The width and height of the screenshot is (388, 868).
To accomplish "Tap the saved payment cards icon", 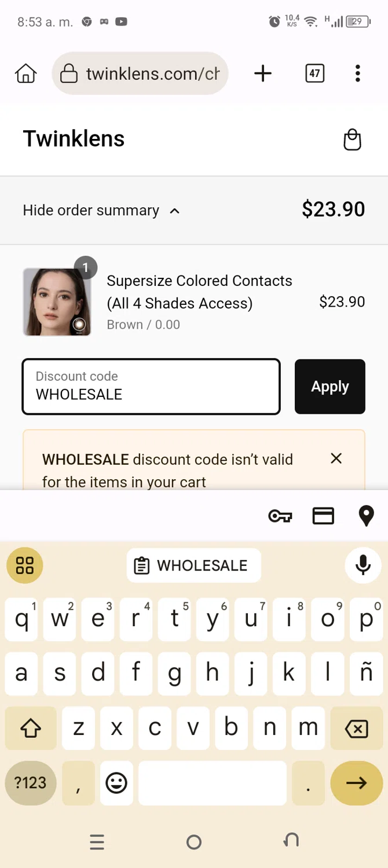I will (323, 516).
